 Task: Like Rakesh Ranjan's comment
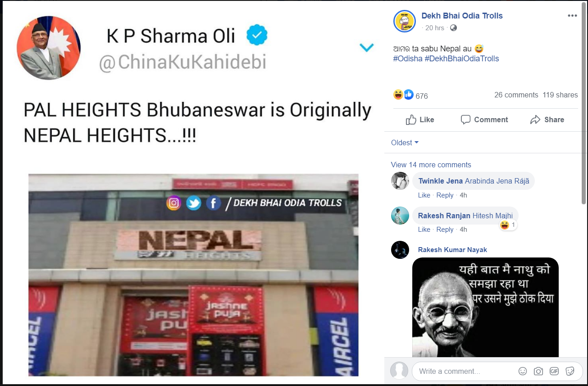(424, 230)
